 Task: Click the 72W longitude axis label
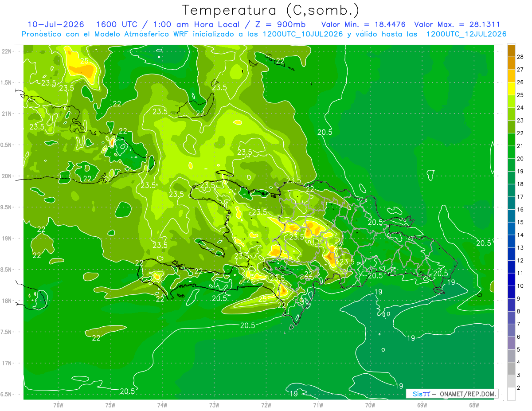tap(266, 405)
